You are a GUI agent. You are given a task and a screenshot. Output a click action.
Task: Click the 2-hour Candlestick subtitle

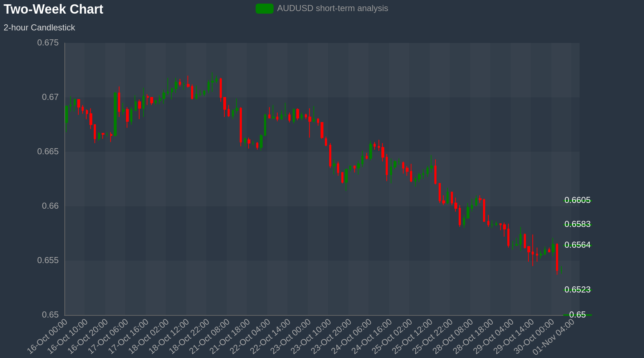tap(39, 28)
